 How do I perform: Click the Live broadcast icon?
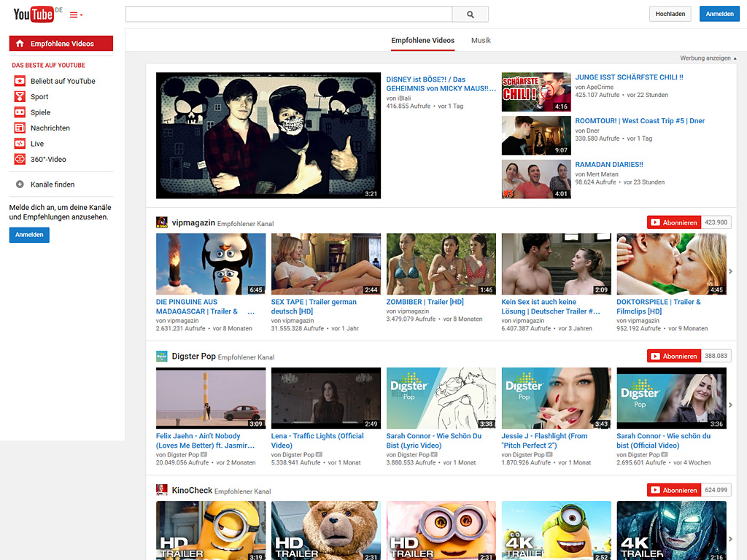(20, 144)
